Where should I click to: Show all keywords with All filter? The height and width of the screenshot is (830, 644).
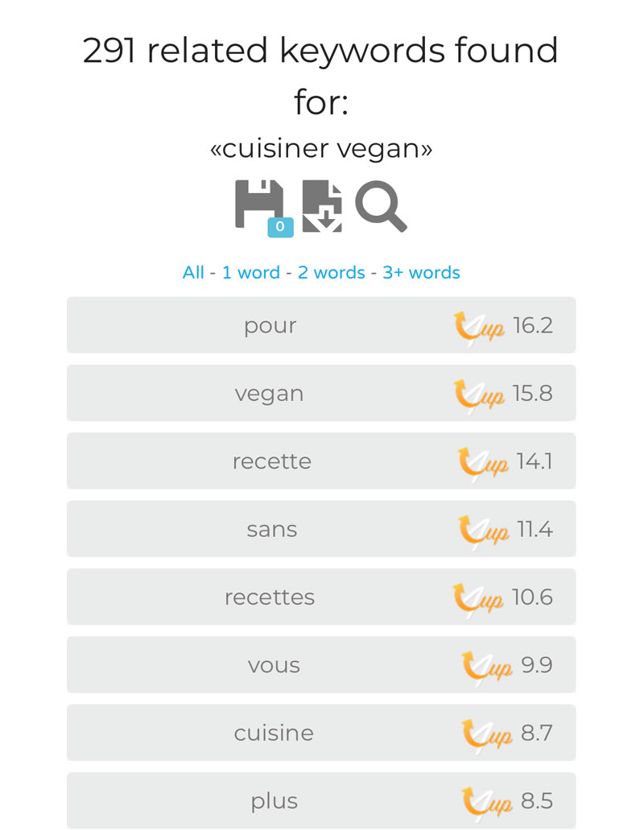[193, 273]
